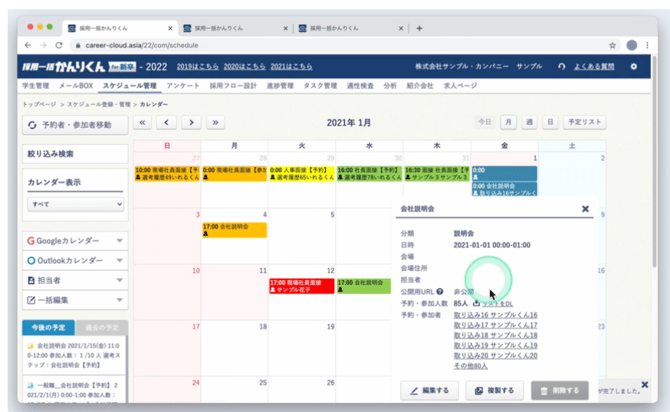Close the 会社説明会 detail popup
Screen dimensions: 670x412
[x=585, y=209]
